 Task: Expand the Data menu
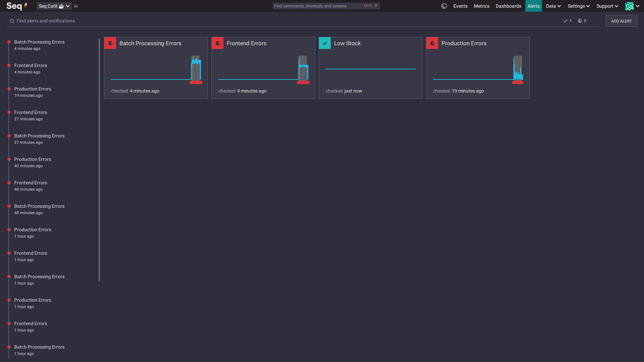(553, 6)
